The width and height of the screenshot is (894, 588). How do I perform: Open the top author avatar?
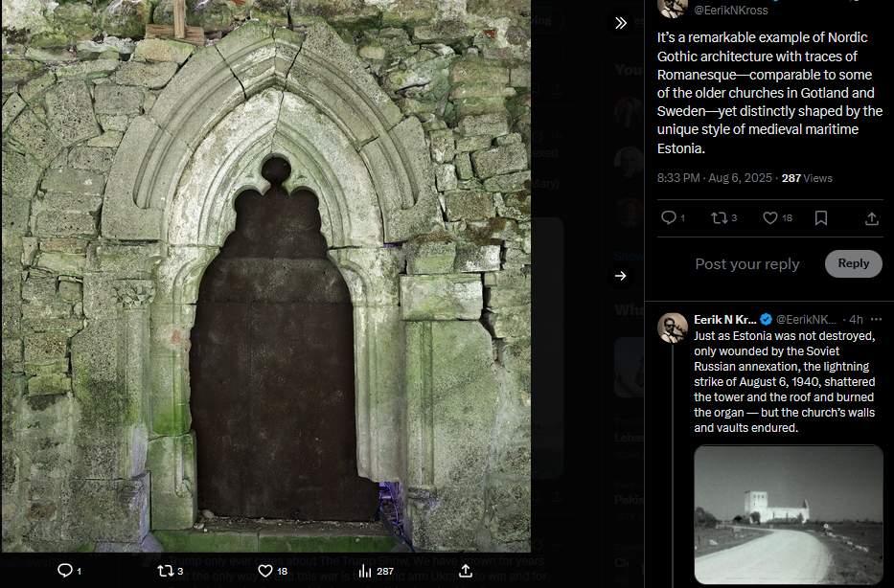pos(673,7)
